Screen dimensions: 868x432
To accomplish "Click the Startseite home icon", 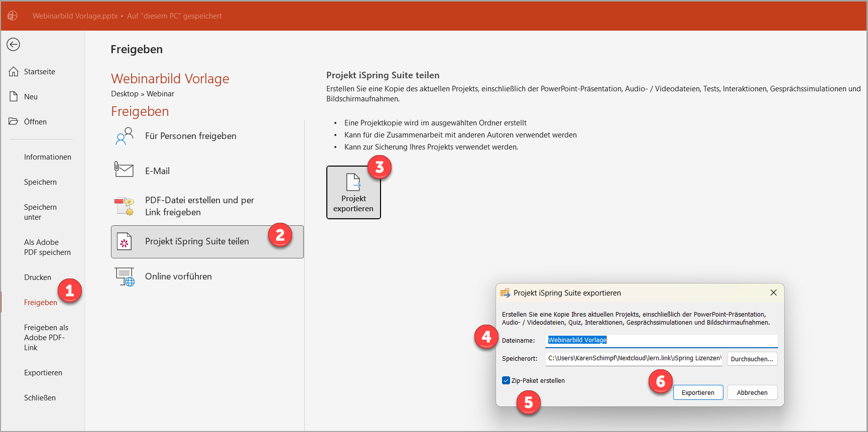I will click(x=14, y=72).
